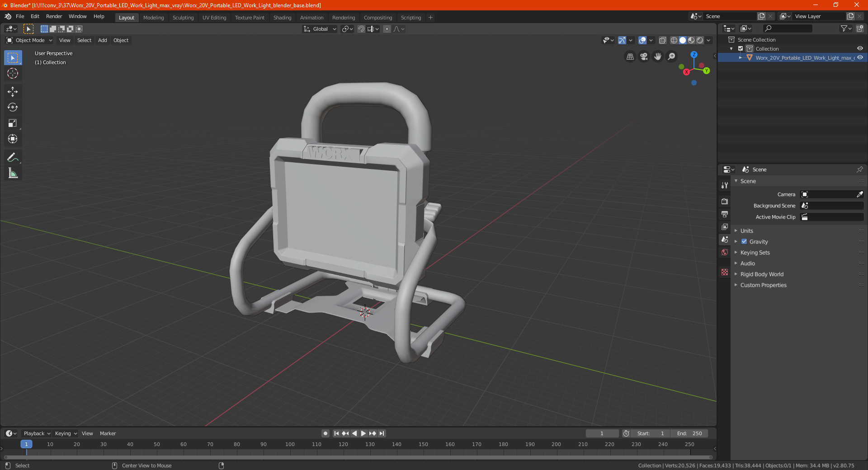The image size is (868, 470).
Task: Select the Annotate tool
Action: coord(13,157)
